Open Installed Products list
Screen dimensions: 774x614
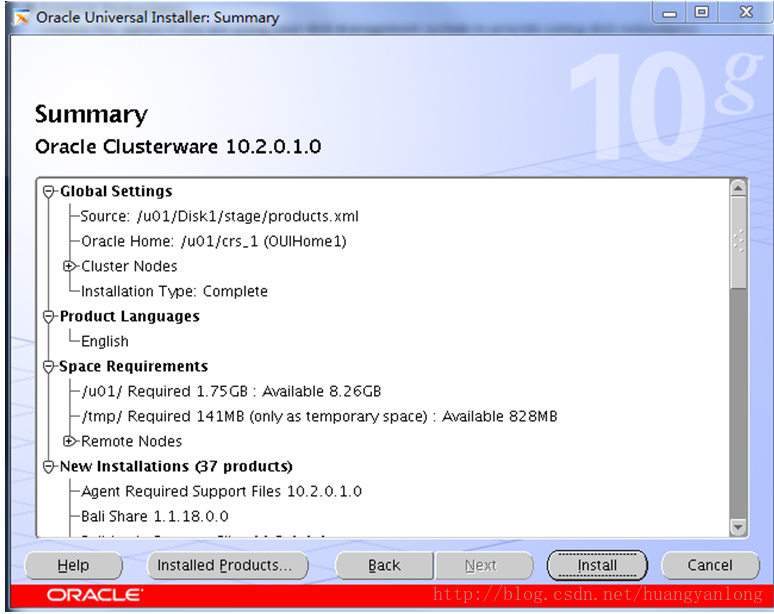[x=228, y=565]
